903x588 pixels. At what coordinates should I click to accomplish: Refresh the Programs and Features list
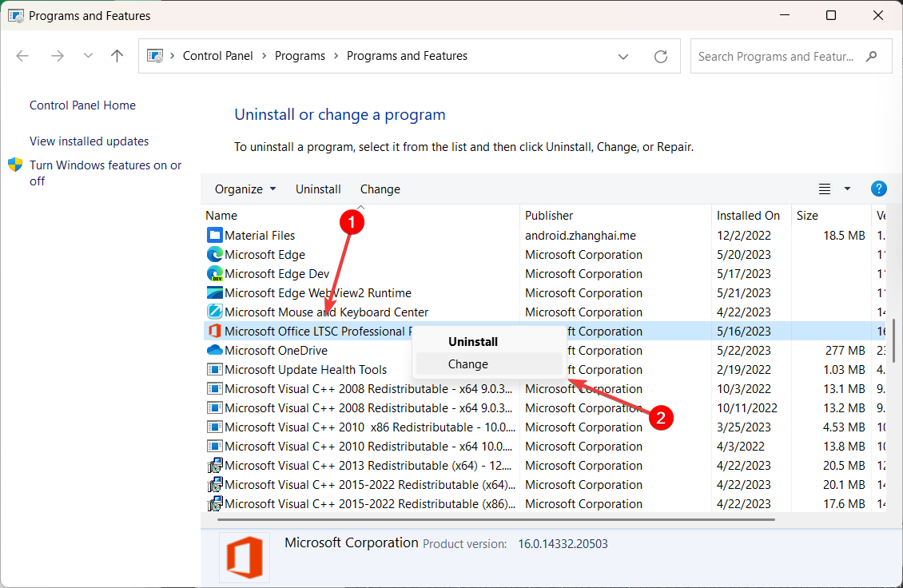click(x=661, y=57)
